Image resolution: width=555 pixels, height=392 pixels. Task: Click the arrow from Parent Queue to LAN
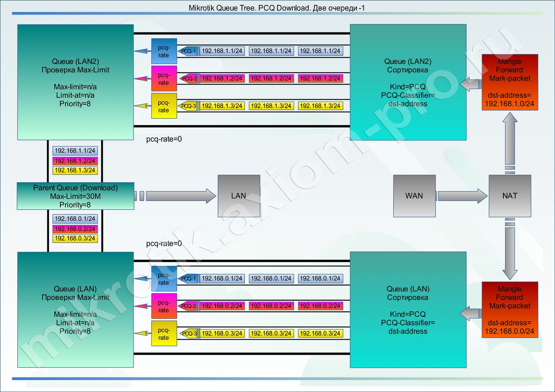176,196
